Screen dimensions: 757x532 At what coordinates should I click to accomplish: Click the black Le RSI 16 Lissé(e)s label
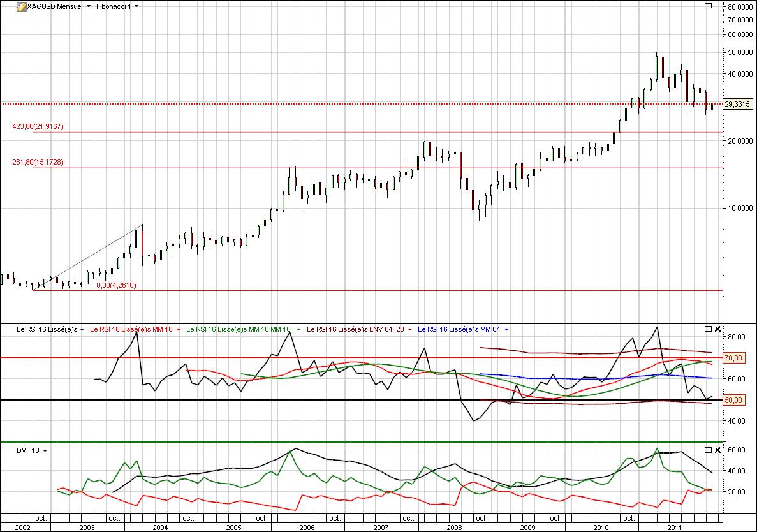tap(47, 330)
